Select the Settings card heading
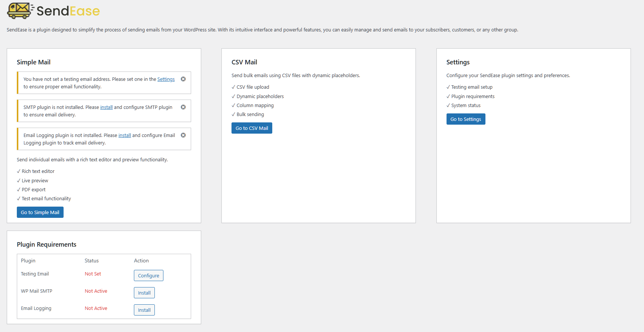Viewport: 644px width, 332px height. point(458,62)
